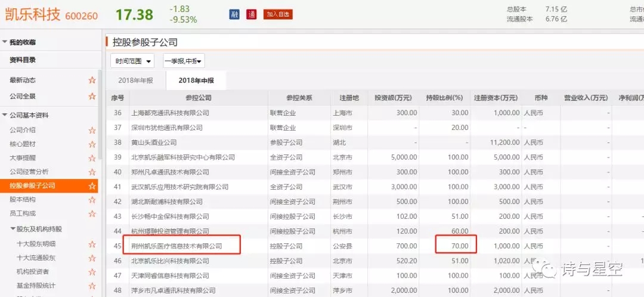Click stock name 凯乐科技 in header

pyautogui.click(x=32, y=15)
